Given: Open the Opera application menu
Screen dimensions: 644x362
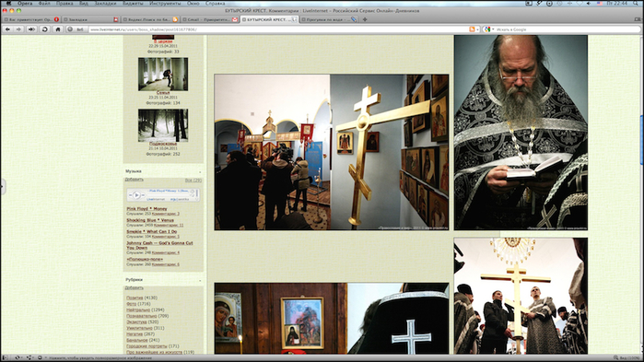Looking at the screenshot, I should click(25, 4).
